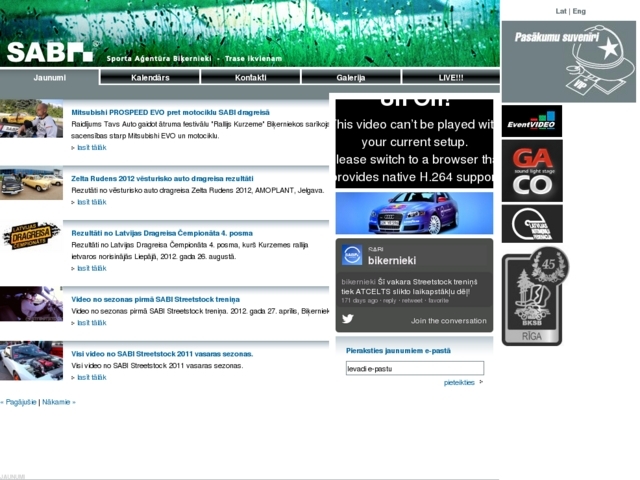Click the pieteikties subscribe link
Viewport: 640px width, 480px height.
pyautogui.click(x=459, y=382)
